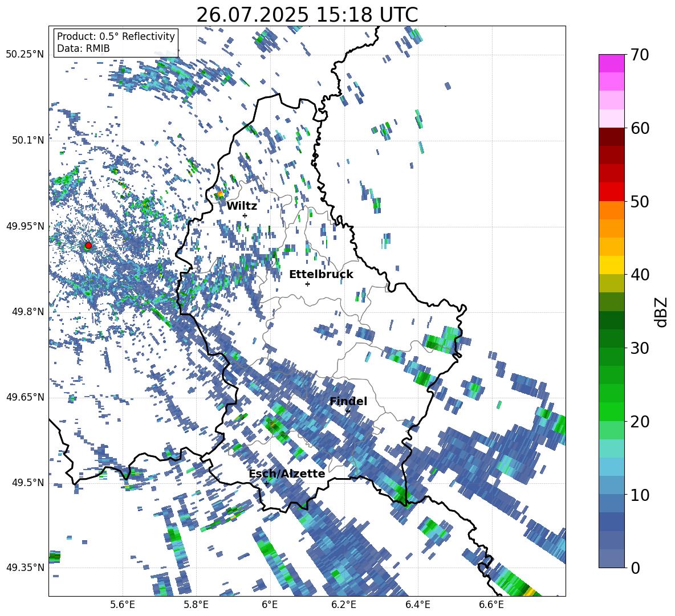Viewport: 675px width, 616px height.
Task: Click the dark red colorbar segment below 60
Action: click(611, 137)
